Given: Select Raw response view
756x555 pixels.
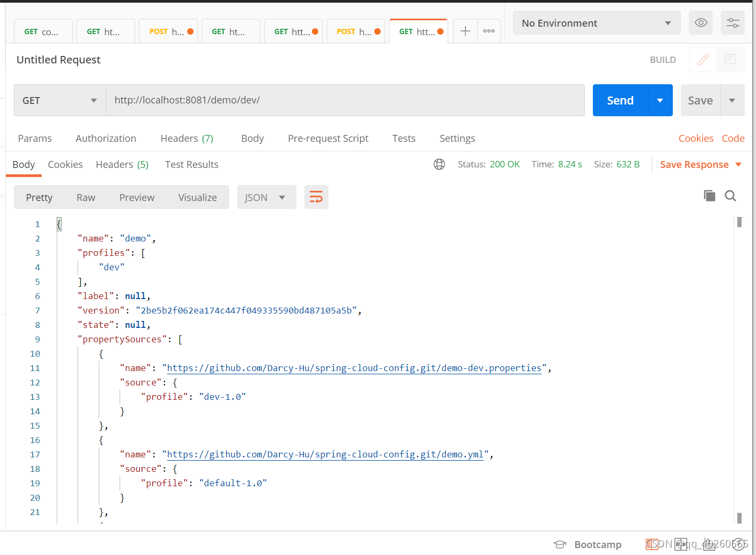Looking at the screenshot, I should coord(86,197).
